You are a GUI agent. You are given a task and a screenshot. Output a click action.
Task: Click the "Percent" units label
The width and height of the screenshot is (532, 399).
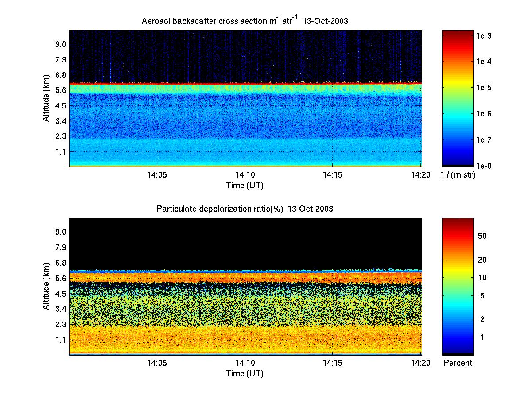point(458,363)
